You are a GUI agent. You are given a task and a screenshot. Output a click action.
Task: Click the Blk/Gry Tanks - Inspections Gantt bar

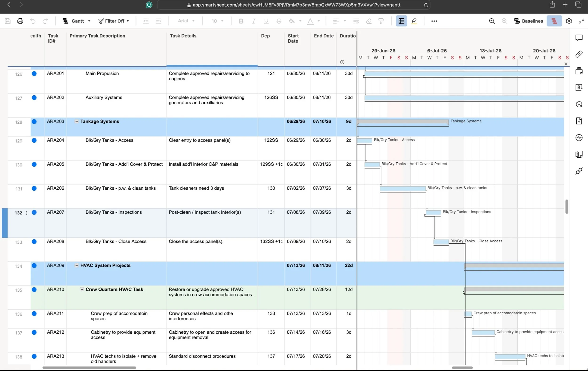coord(433,212)
